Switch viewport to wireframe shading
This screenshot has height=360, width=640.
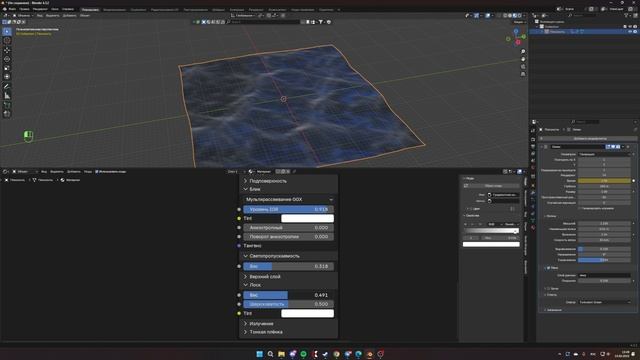pyautogui.click(x=505, y=16)
